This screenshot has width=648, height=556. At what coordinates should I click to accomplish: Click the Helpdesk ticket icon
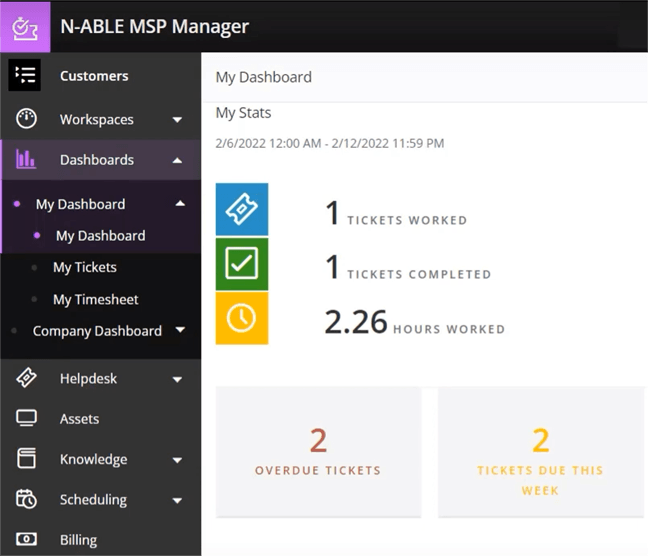pos(26,378)
